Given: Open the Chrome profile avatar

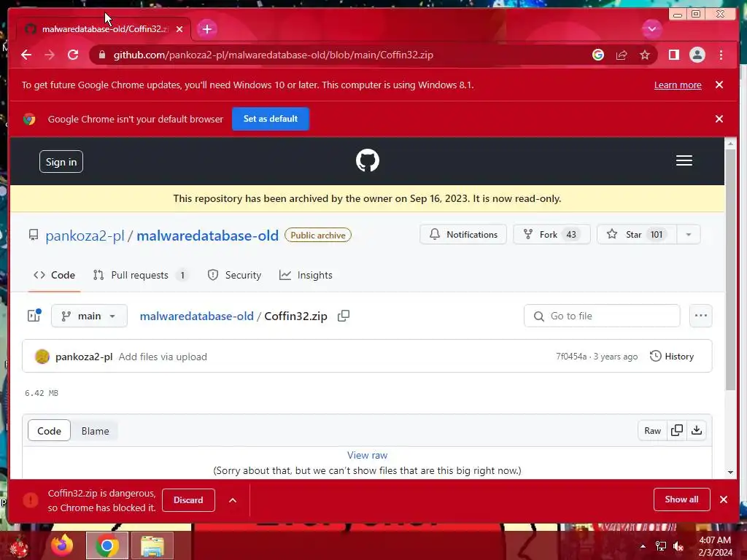Looking at the screenshot, I should (697, 55).
